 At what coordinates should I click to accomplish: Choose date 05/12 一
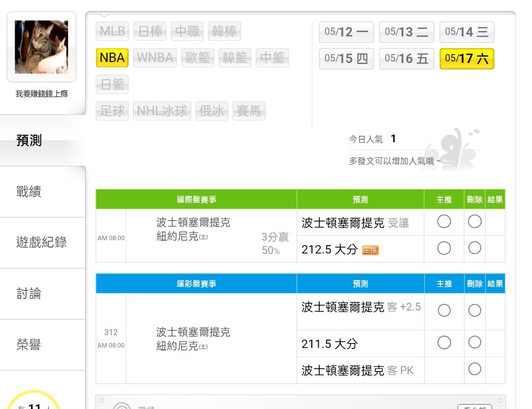click(346, 32)
